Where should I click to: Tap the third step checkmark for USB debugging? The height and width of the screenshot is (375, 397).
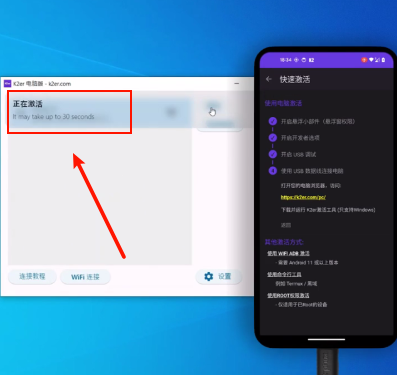[x=273, y=154]
